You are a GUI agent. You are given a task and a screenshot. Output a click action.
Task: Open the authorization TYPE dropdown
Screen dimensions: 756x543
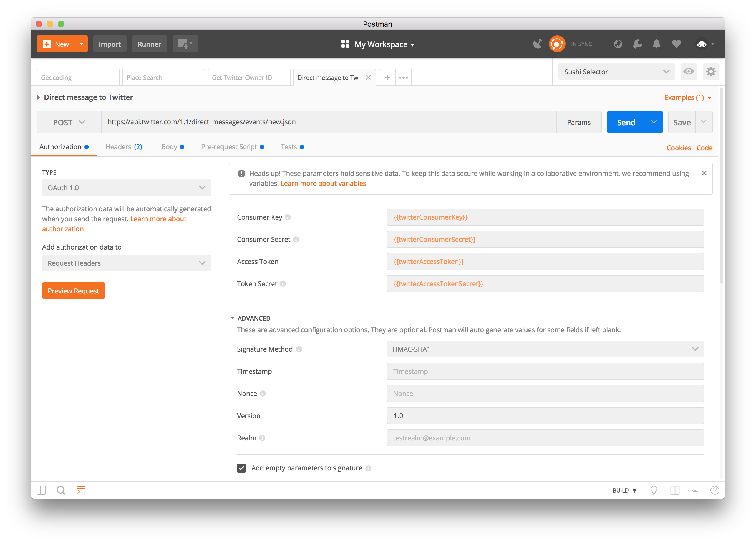click(x=127, y=187)
